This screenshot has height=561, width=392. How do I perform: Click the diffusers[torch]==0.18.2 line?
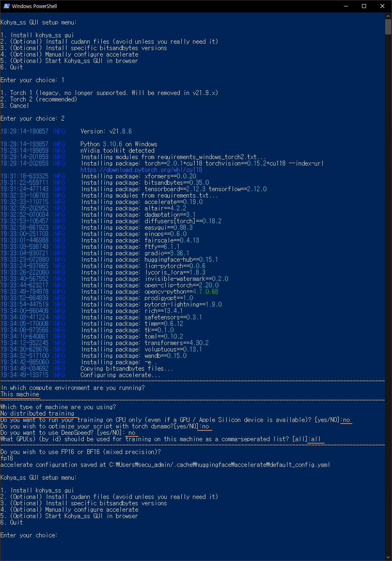(x=151, y=221)
